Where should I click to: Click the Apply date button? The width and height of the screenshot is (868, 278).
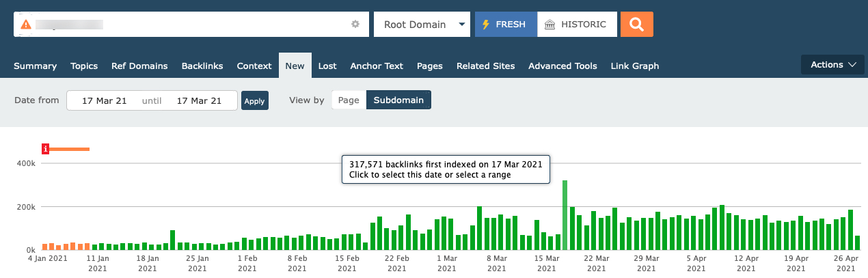(x=254, y=101)
